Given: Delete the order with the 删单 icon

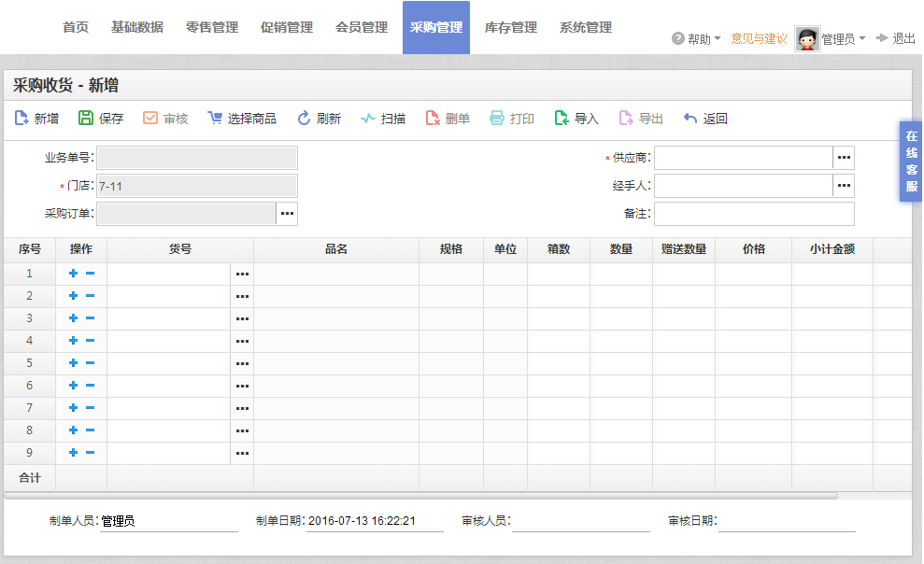Looking at the screenshot, I should 433,119.
